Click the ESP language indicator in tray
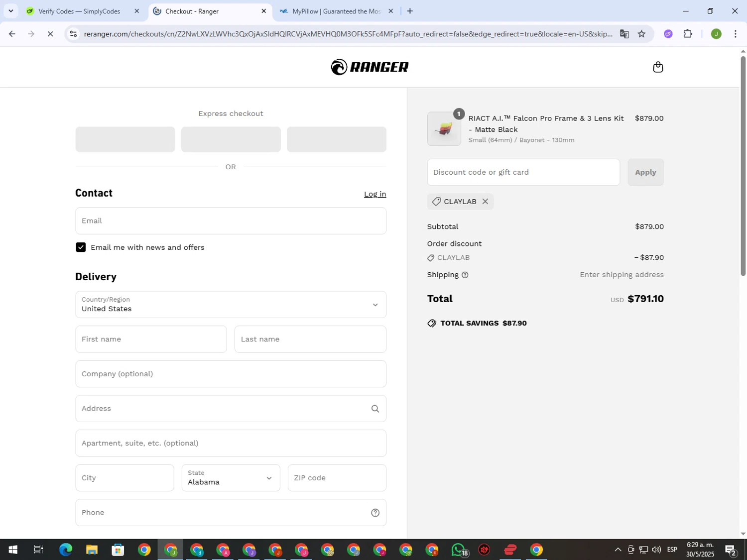747x560 pixels. 672,550
